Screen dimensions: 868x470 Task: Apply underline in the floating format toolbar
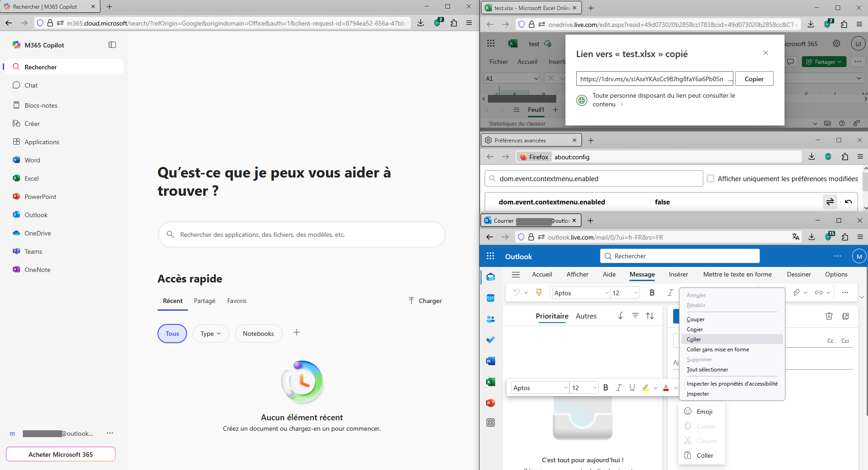pos(632,388)
